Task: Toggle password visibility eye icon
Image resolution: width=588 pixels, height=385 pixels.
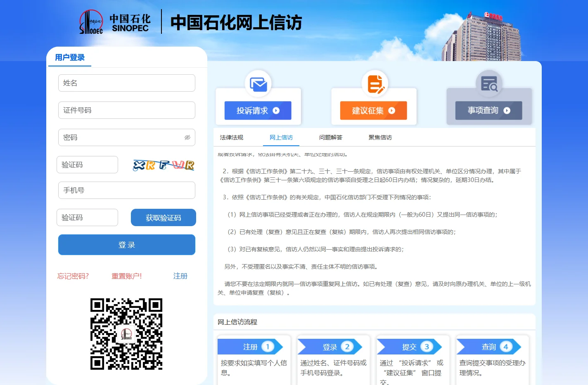Action: (x=187, y=137)
